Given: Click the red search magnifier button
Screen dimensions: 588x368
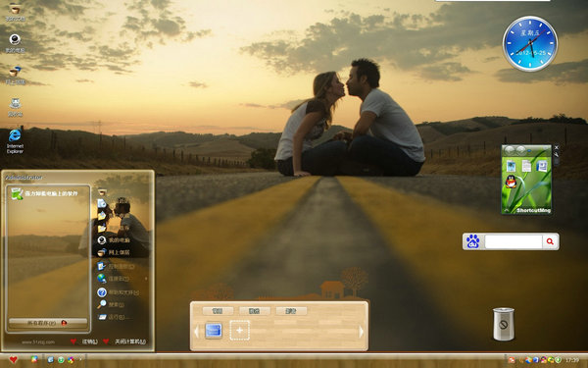Looking at the screenshot, I should (550, 241).
